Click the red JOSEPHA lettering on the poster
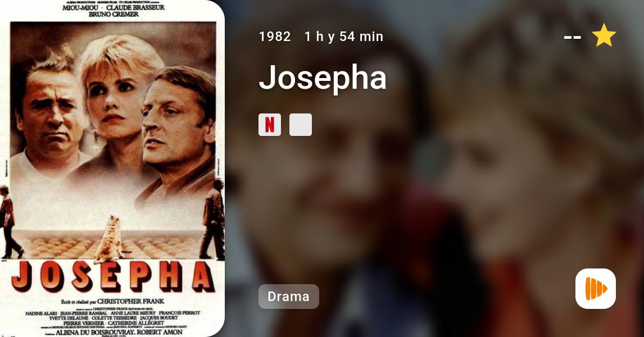This screenshot has width=644, height=337. pyautogui.click(x=112, y=276)
